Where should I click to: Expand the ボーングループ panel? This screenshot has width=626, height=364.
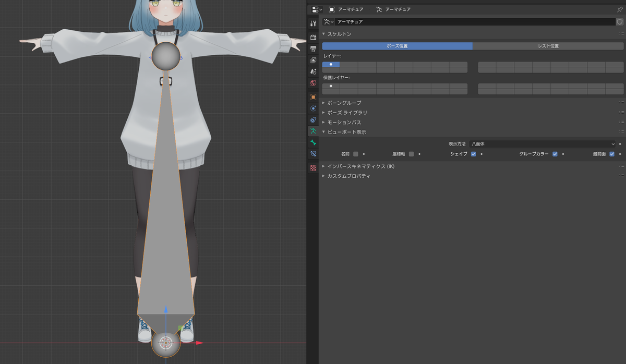(323, 103)
